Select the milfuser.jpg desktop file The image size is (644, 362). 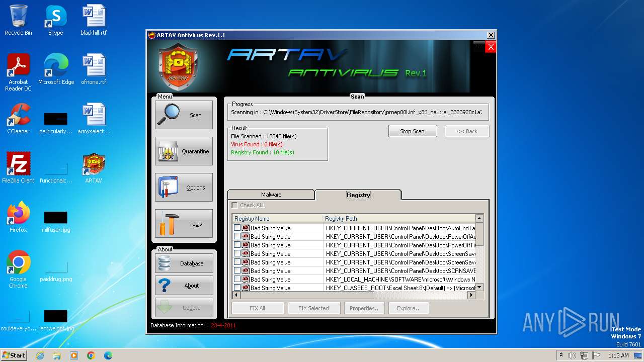click(56, 221)
